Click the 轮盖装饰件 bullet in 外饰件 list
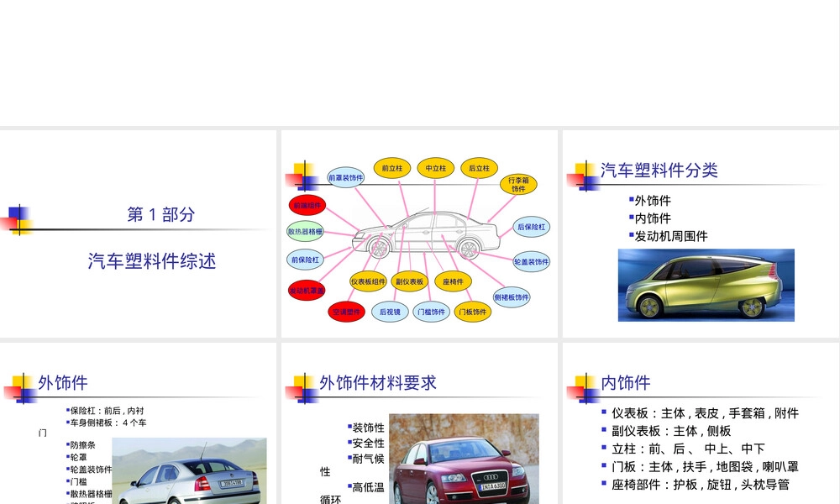The image size is (840, 504). point(89,470)
